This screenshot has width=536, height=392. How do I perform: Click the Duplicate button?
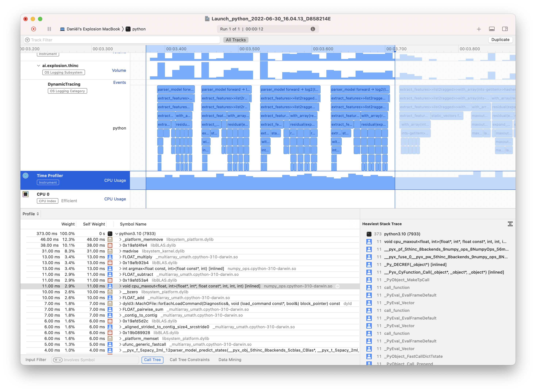(500, 40)
